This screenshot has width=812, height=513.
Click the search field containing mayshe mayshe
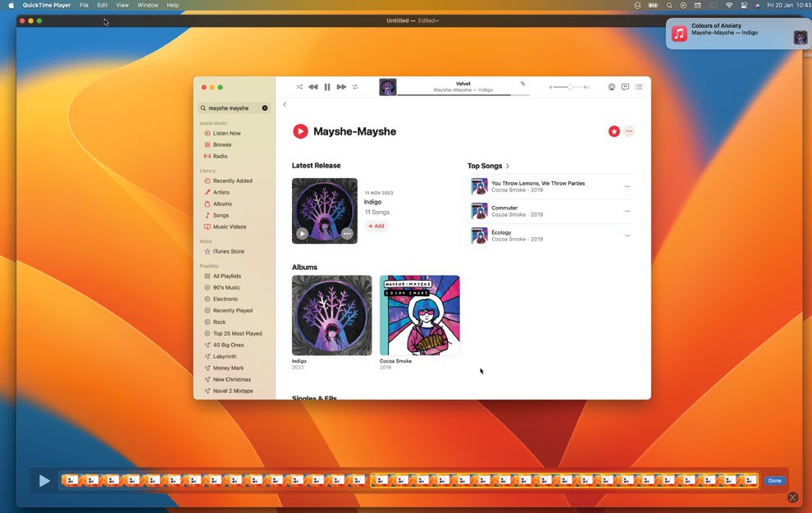click(x=234, y=108)
